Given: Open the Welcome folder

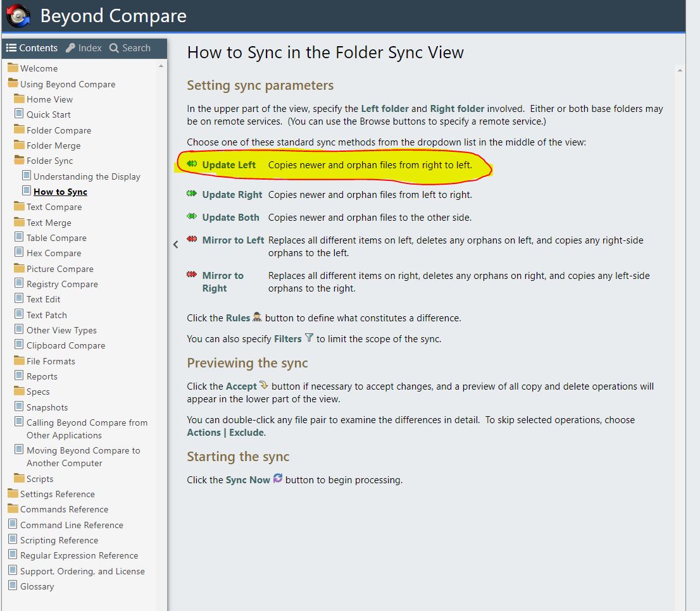Looking at the screenshot, I should (33, 68).
